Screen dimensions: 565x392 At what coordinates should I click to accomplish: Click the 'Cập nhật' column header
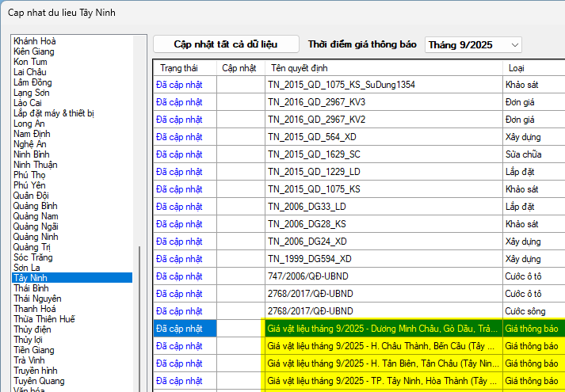239,68
